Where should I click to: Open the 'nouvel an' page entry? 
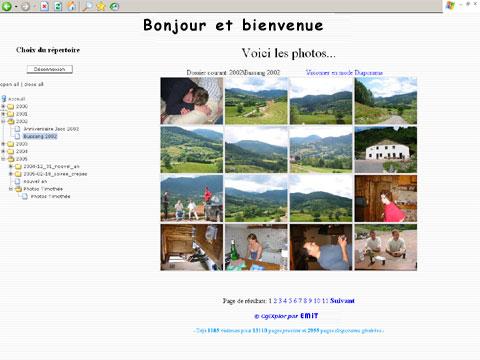coord(35,181)
